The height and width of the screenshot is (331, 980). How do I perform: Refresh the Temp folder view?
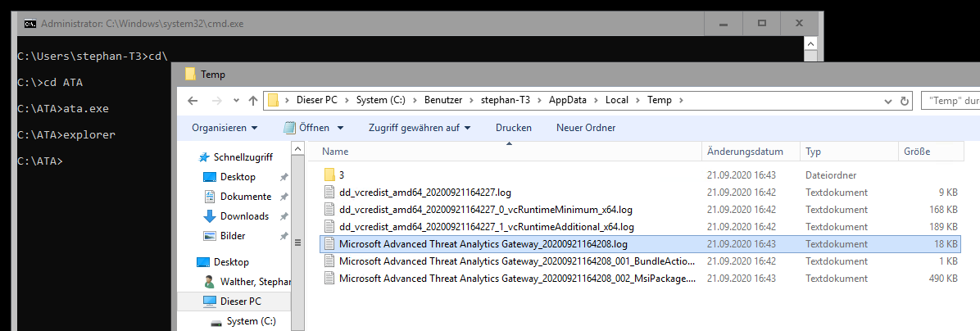[x=904, y=101]
